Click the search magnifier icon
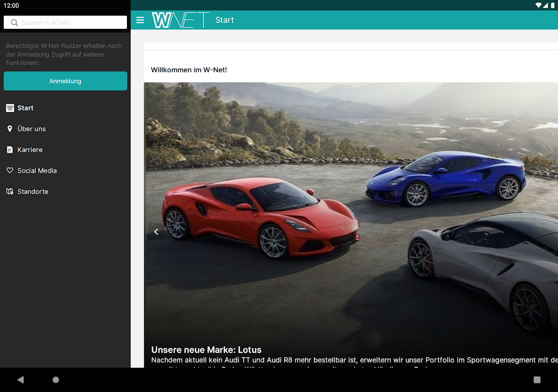Screen dimensions: 558x392 coord(14,23)
